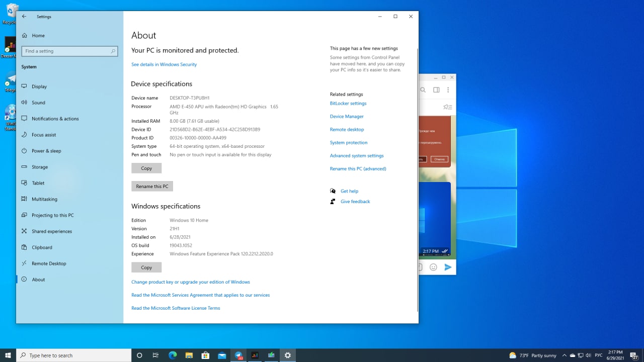Screen dimensions: 644x362
Task: Click the Settings gear on the taskbar
Action: click(288, 355)
